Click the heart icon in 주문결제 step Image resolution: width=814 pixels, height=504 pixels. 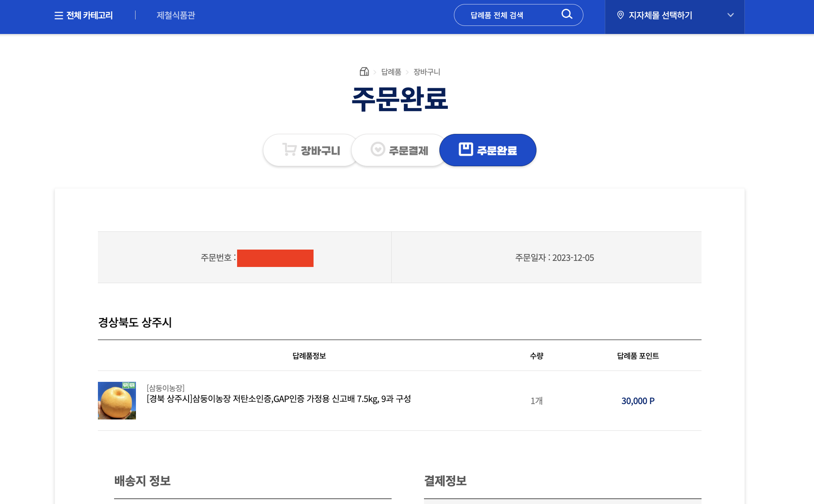[x=377, y=149]
